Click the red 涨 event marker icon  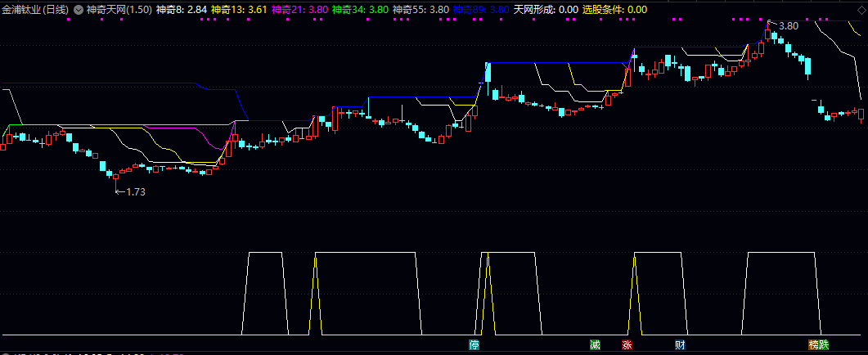(627, 345)
